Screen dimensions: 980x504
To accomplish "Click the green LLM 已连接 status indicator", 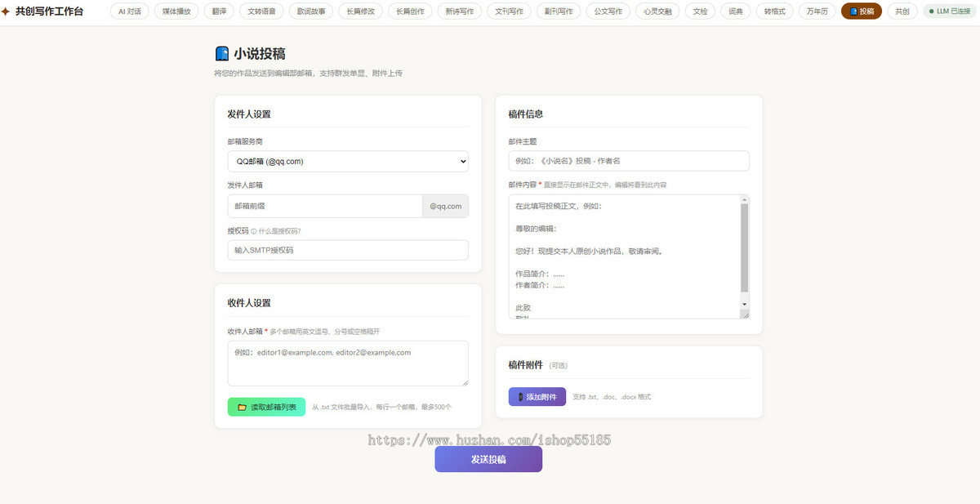I will [x=951, y=11].
